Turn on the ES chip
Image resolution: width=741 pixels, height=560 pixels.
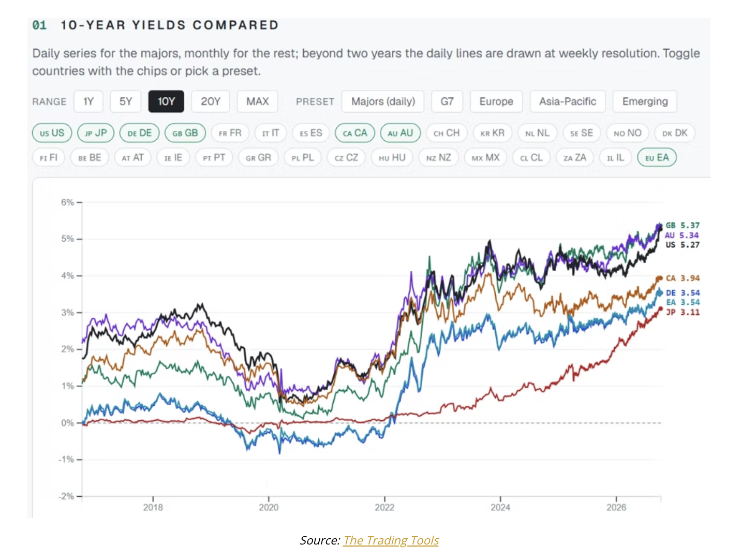pyautogui.click(x=311, y=133)
